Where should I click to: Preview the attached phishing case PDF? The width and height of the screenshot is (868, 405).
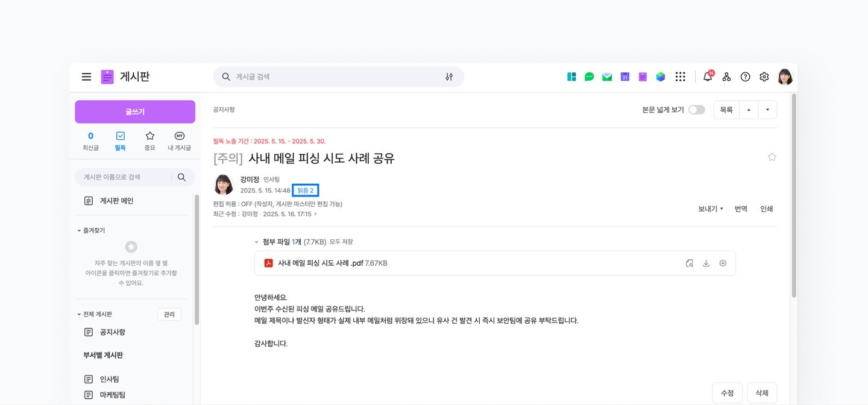tap(689, 263)
